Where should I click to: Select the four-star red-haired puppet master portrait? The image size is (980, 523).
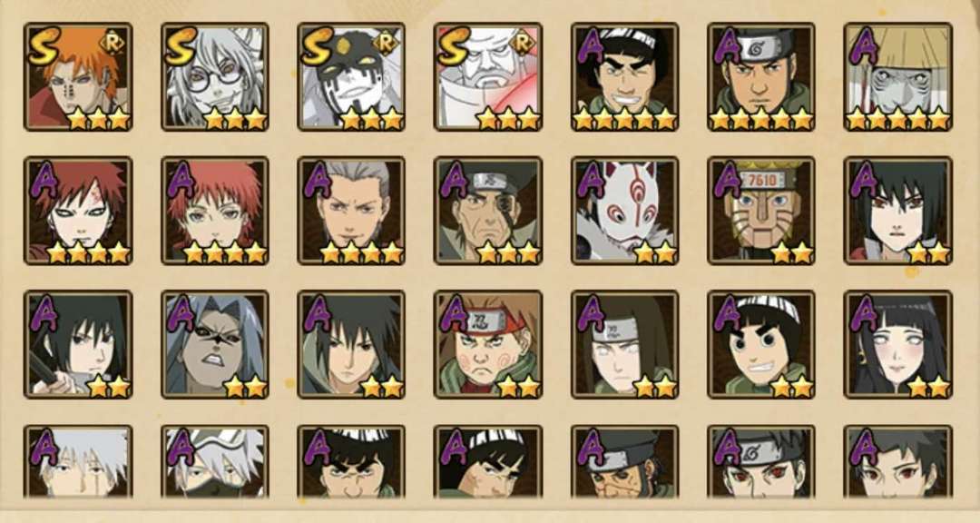(215, 211)
